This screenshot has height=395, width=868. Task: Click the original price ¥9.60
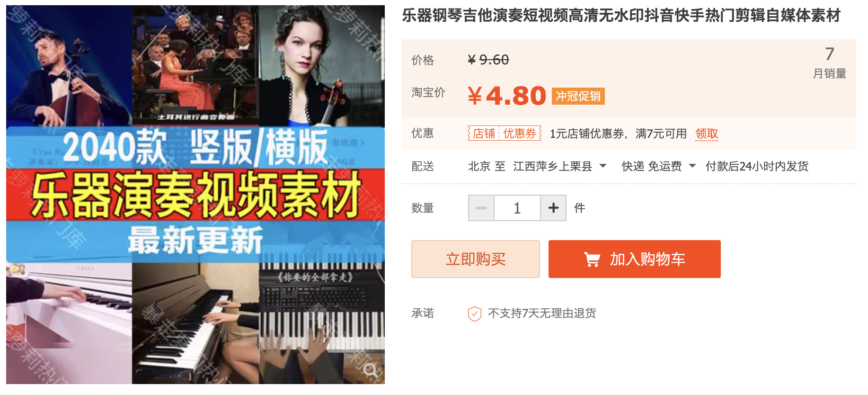click(x=488, y=60)
